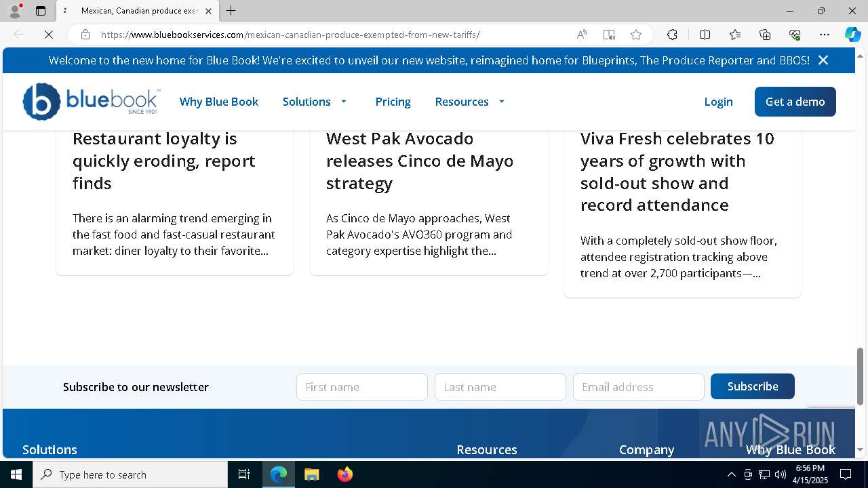Click 'With a completely sold-out show floor' excerpt
Viewport: 868px width, 488px height.
coord(679,257)
